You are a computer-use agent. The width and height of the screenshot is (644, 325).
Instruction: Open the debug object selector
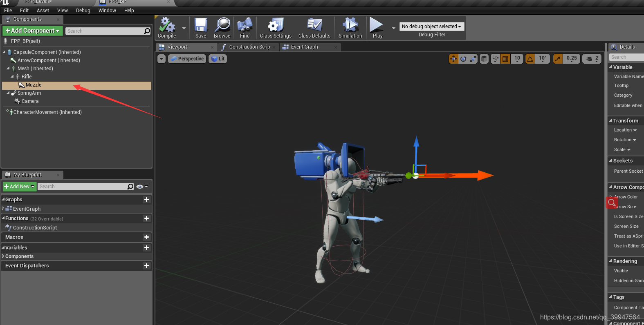click(x=432, y=27)
